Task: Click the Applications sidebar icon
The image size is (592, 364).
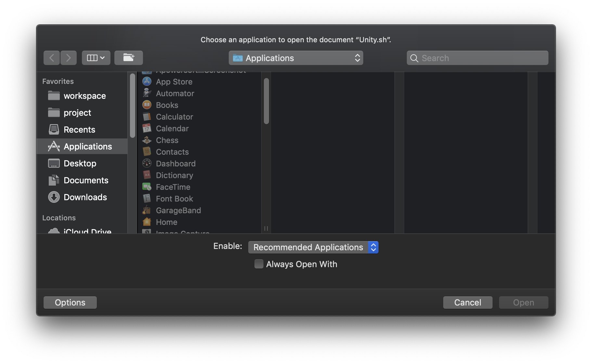Action: tap(54, 146)
